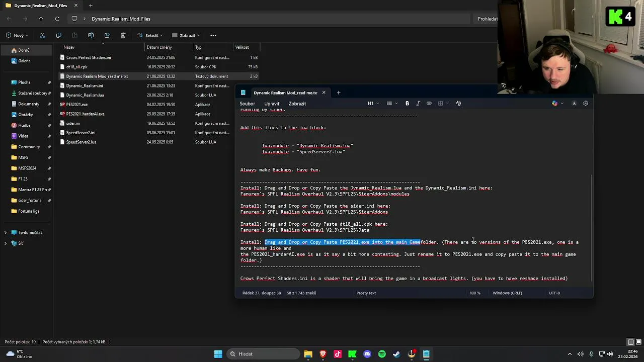Select the Dynamic_Realism_Mod_Files Explorer tab
The width and height of the screenshot is (644, 362).
coord(40,6)
